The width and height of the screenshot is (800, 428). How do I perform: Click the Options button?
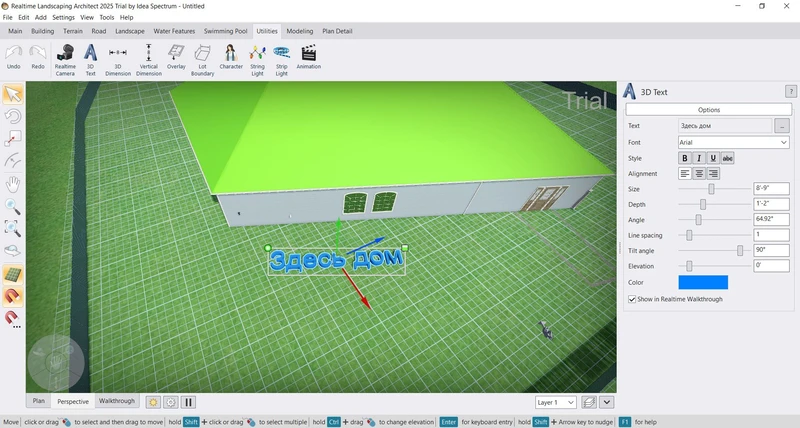(708, 110)
